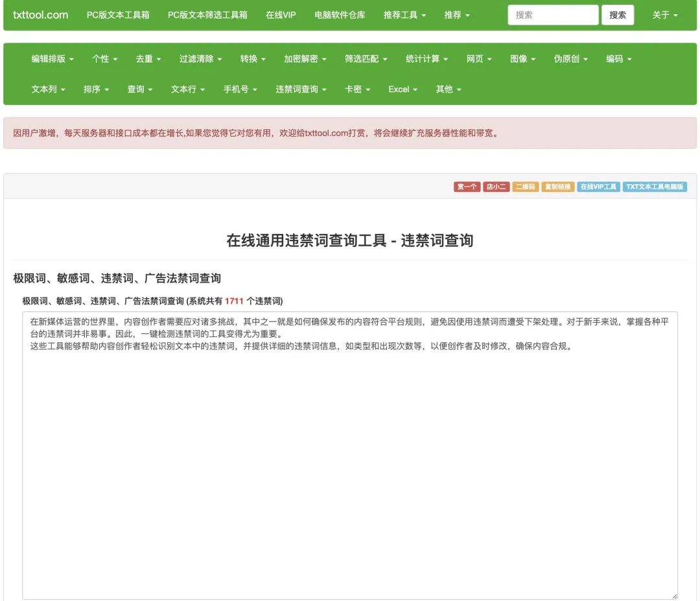Click the 赏一个 donation button
The image size is (700, 601).
click(x=467, y=186)
